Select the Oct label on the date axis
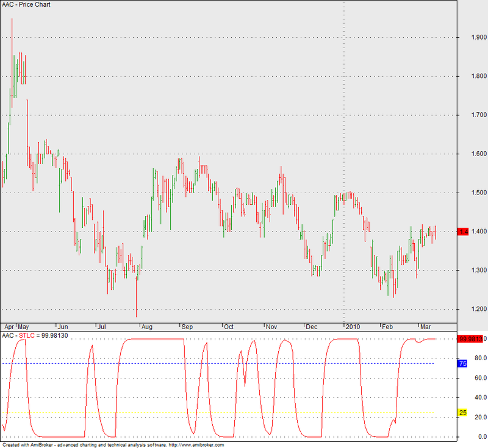The image size is (488, 448). click(x=229, y=327)
